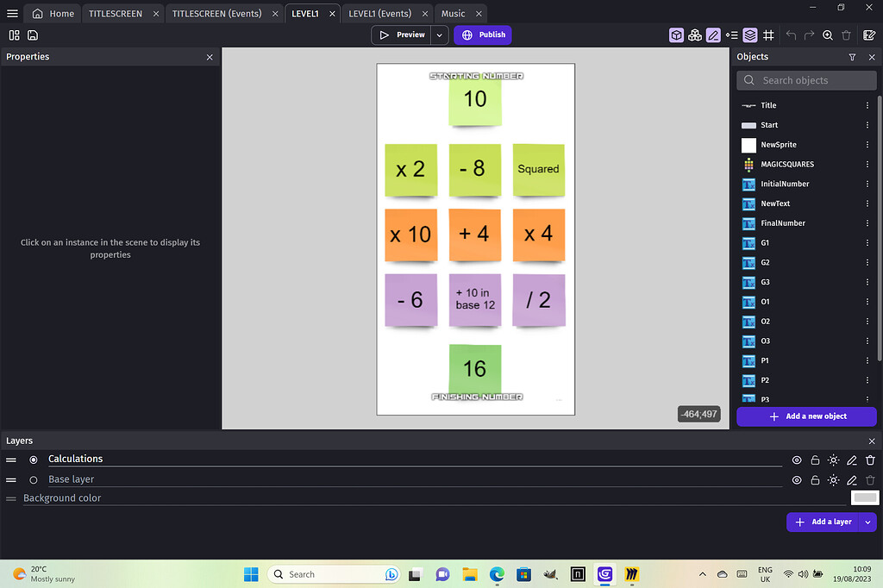
Task: Open zoom options with the magnifier icon
Action: pos(828,35)
